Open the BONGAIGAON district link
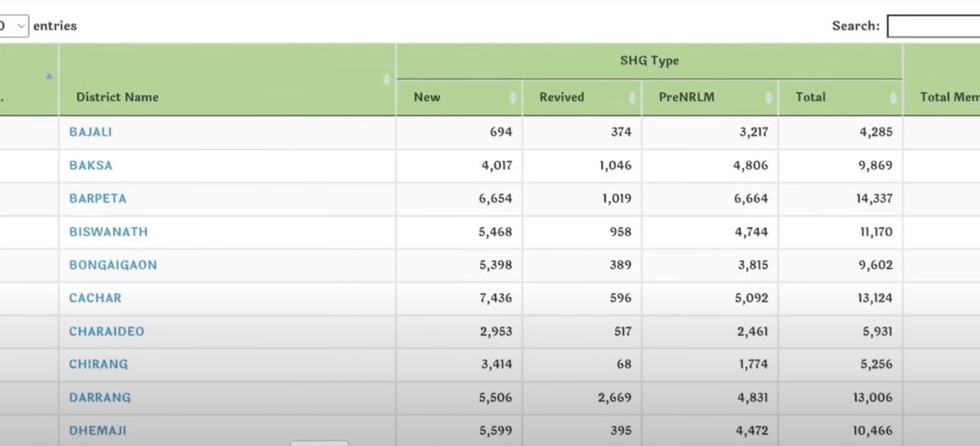 pyautogui.click(x=113, y=264)
